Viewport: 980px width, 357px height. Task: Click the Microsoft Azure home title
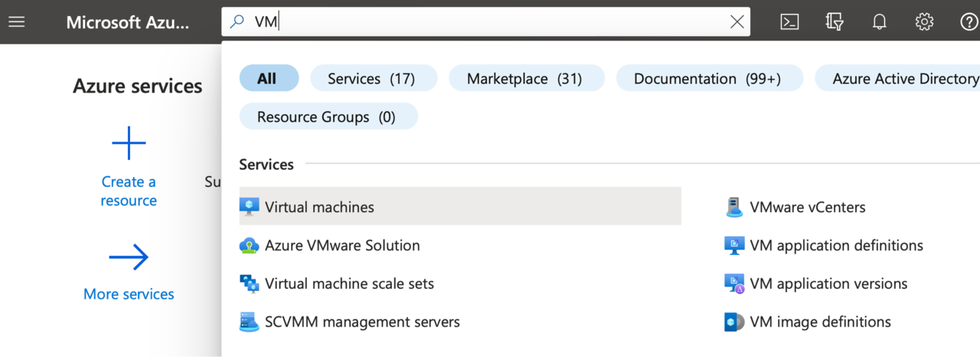coord(127,22)
